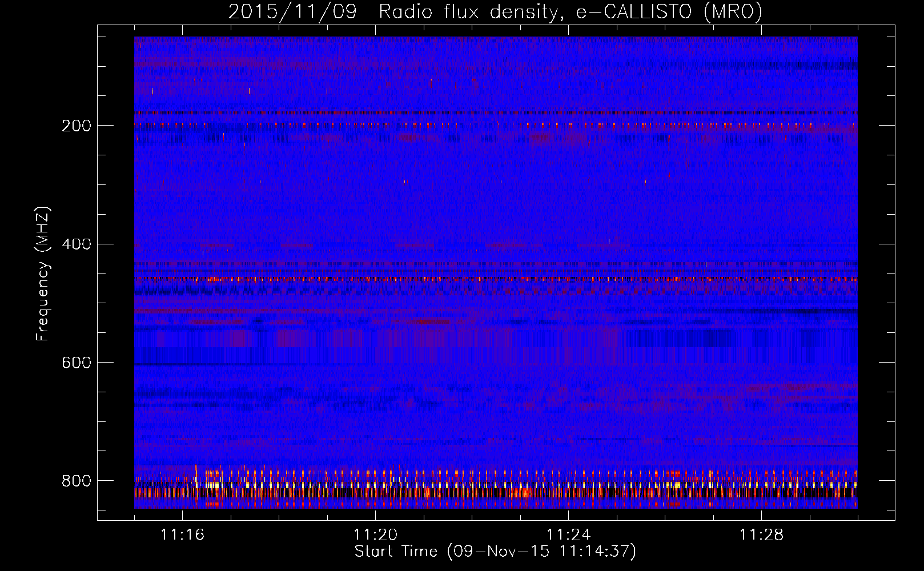Image resolution: width=924 pixels, height=571 pixels.
Task: Click the 'Start Time (09-Nov-15 11:14:37)' label
Action: (495, 552)
